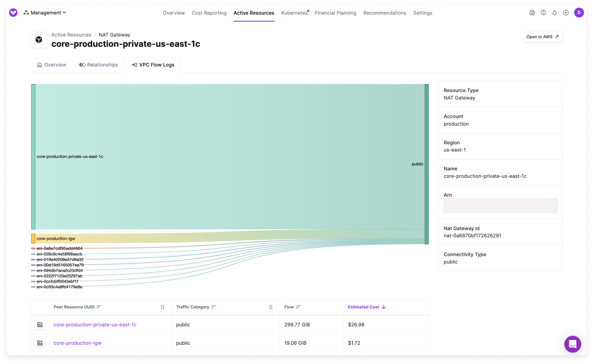The width and height of the screenshot is (593, 364).
Task: Open Traffic Category column filter icon
Action: point(214,307)
